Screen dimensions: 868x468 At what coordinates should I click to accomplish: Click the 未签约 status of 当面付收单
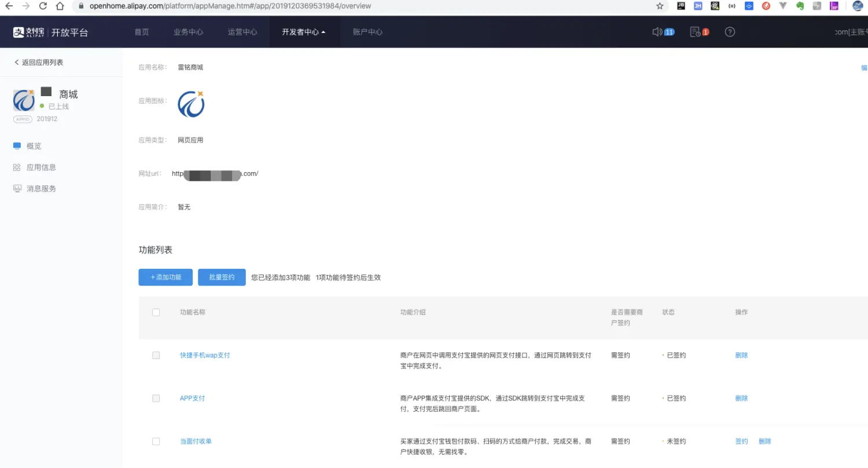676,441
